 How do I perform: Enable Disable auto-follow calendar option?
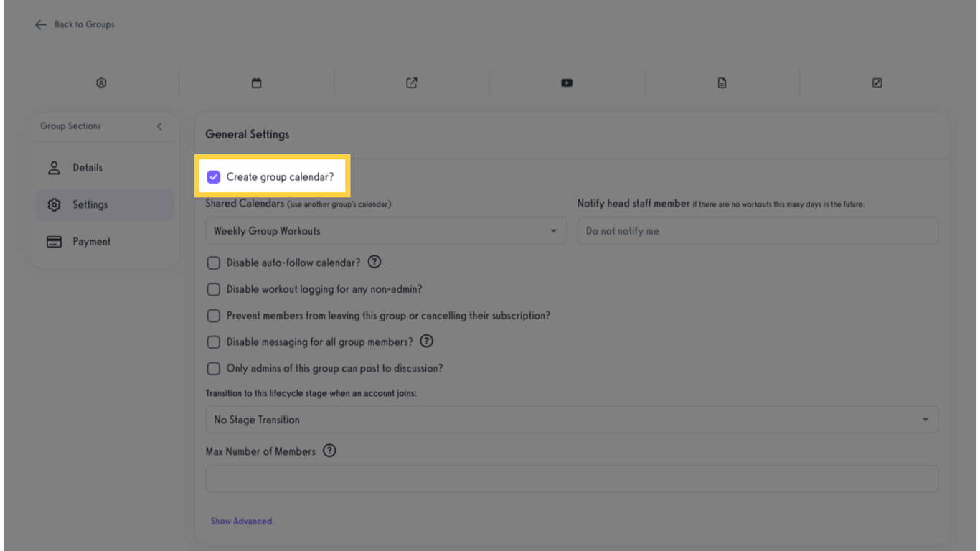[x=213, y=263]
